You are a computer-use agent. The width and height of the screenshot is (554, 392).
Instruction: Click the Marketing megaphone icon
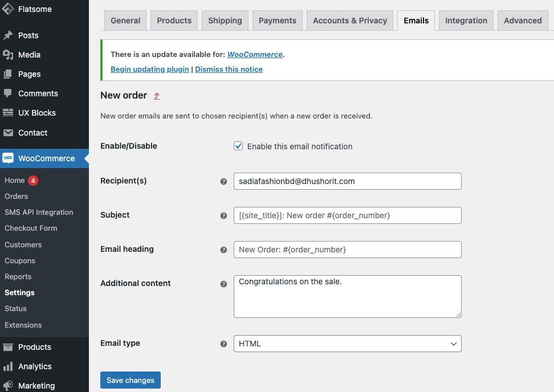pyautogui.click(x=10, y=385)
